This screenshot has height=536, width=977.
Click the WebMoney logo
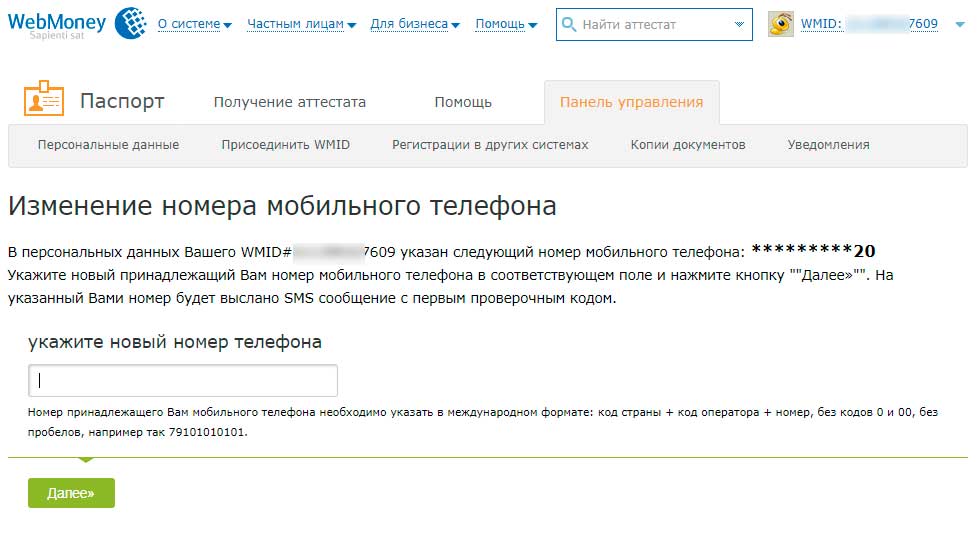(x=57, y=25)
